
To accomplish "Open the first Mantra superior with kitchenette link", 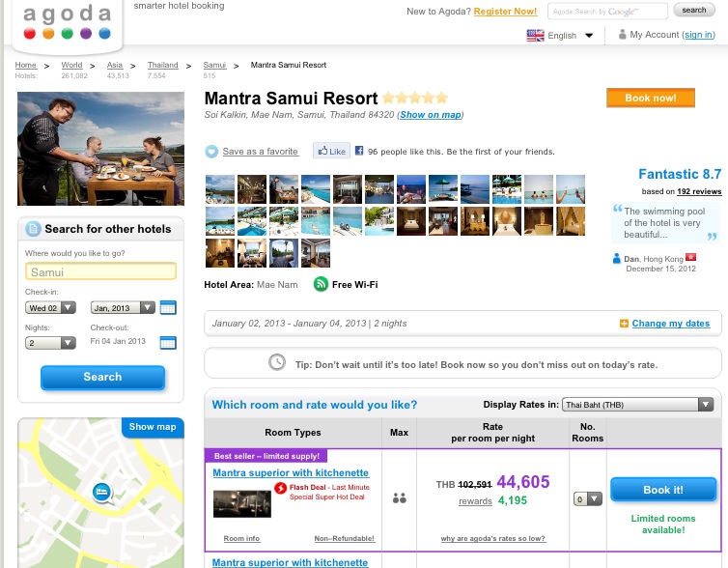I will (291, 472).
